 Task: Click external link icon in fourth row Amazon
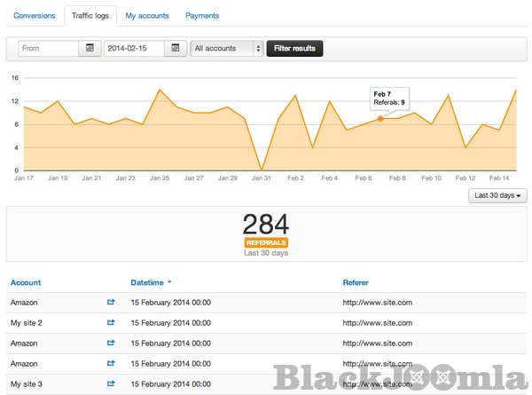point(111,363)
